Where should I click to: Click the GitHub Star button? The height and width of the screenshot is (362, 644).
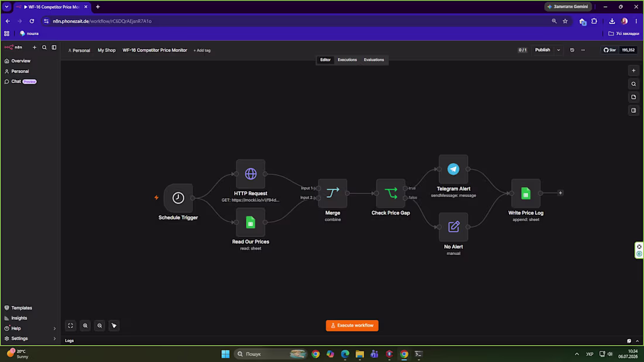(x=610, y=50)
